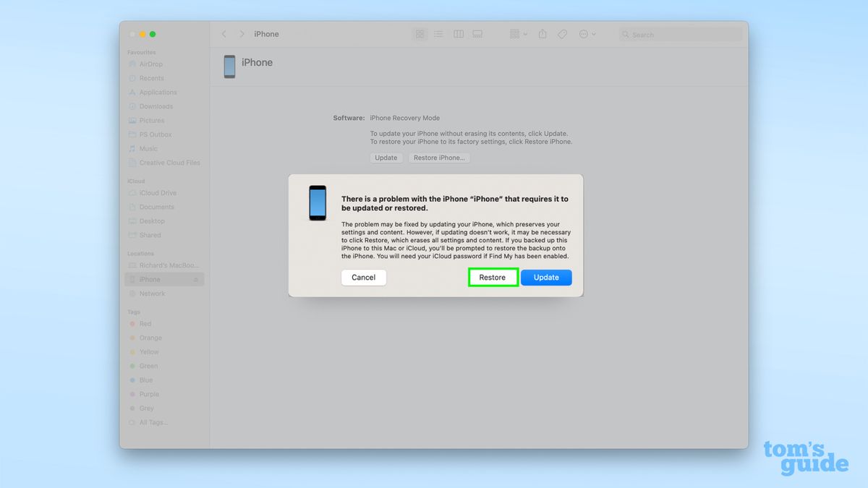Switch Finder to list view

[x=439, y=34]
